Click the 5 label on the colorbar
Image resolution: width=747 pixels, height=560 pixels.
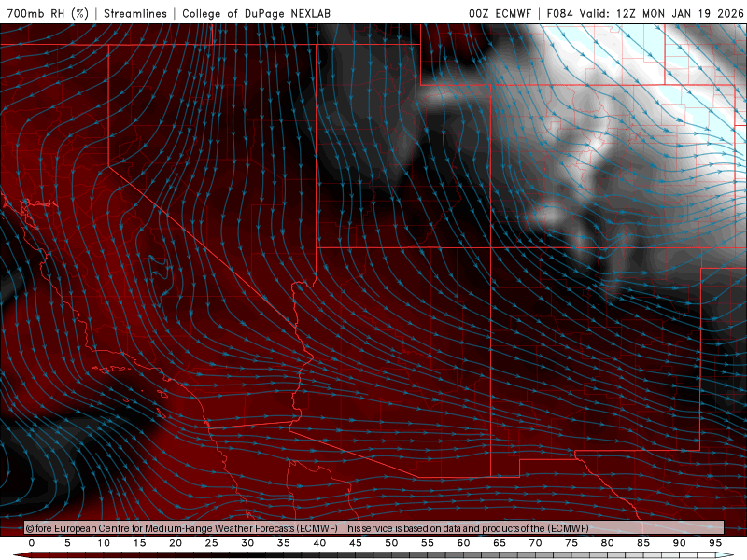click(x=67, y=543)
